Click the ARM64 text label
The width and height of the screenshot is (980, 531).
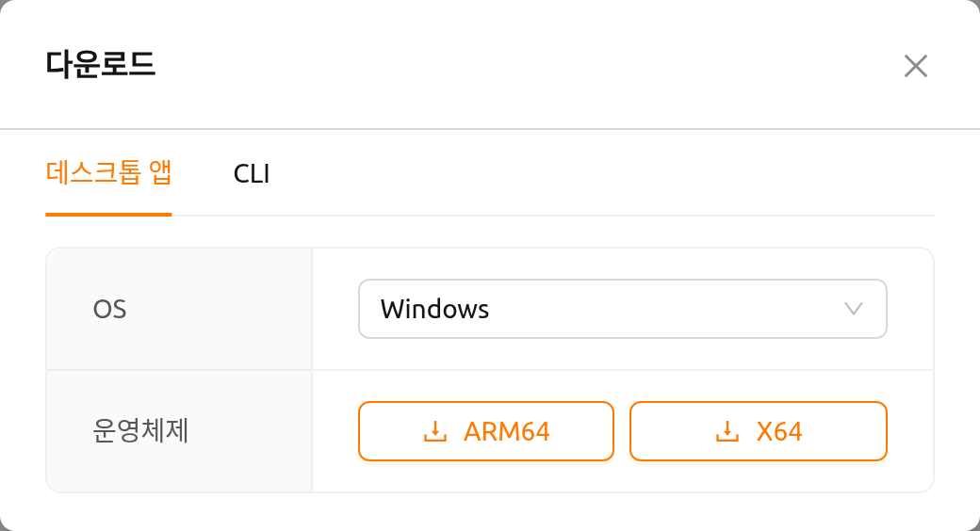(x=506, y=431)
